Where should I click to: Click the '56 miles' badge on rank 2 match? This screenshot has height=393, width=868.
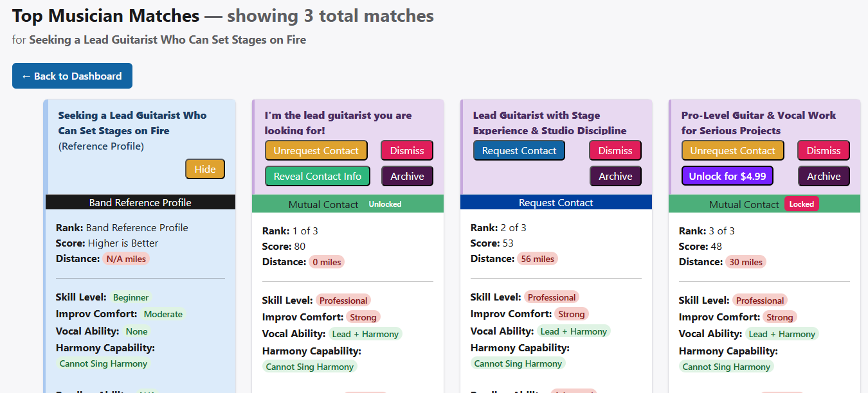tap(538, 258)
